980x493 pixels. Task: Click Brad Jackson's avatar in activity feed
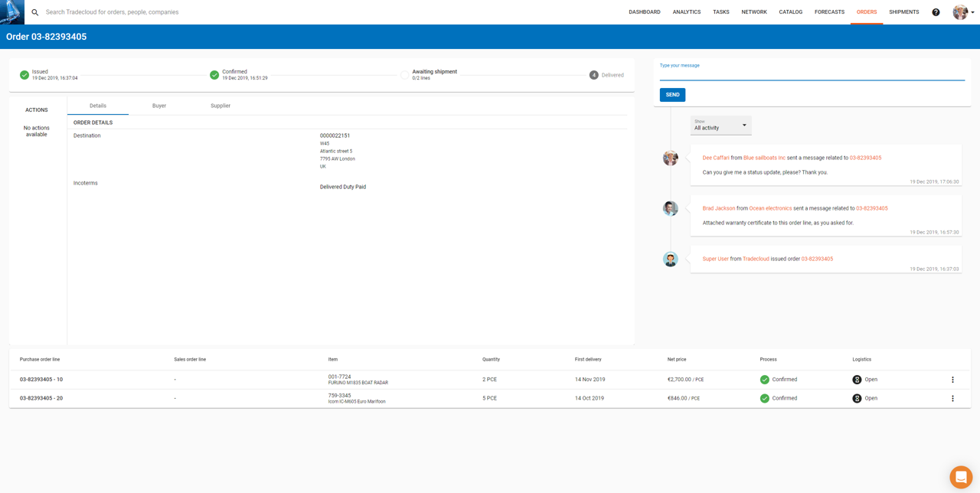click(x=671, y=208)
